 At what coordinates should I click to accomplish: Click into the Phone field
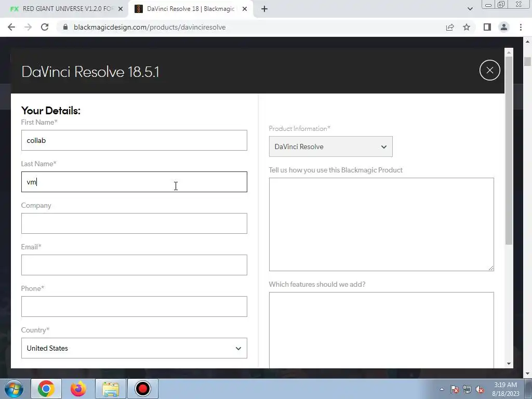134,307
